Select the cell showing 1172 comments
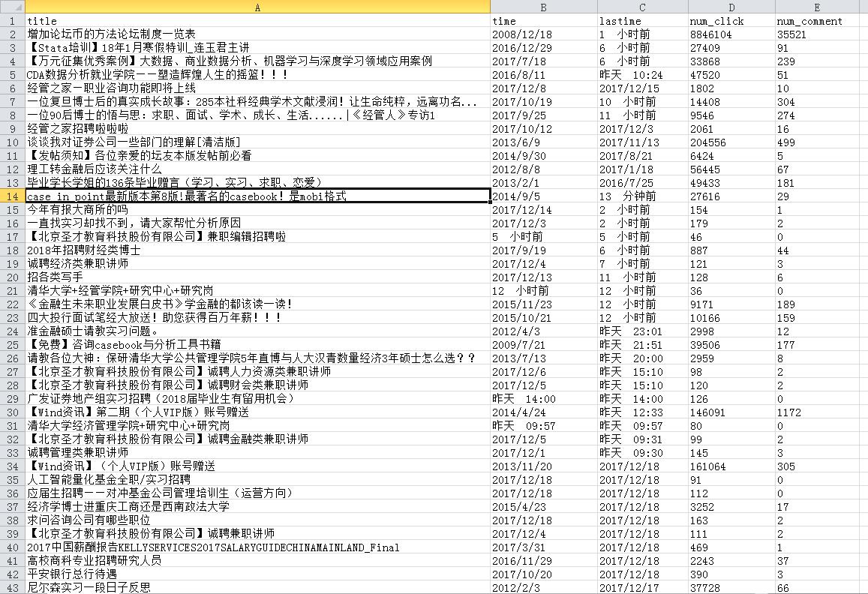This screenshot has height=594, width=868. click(821, 412)
